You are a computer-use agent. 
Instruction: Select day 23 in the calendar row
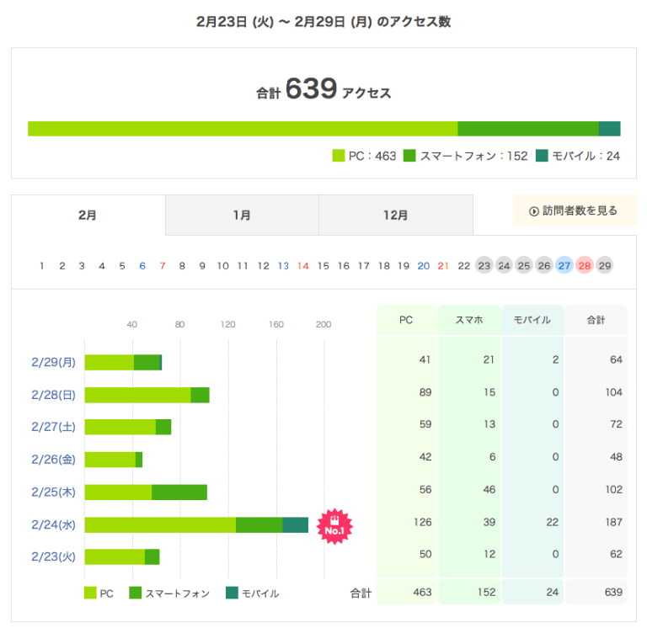click(484, 265)
